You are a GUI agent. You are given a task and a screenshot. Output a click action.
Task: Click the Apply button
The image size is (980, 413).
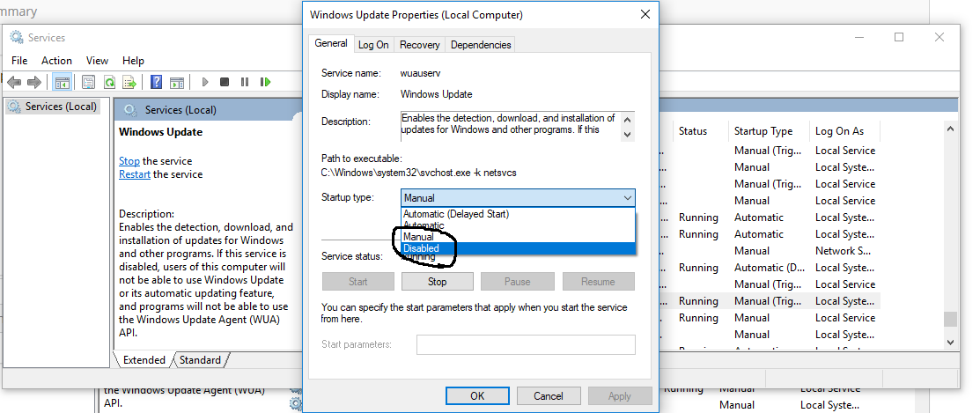point(619,395)
